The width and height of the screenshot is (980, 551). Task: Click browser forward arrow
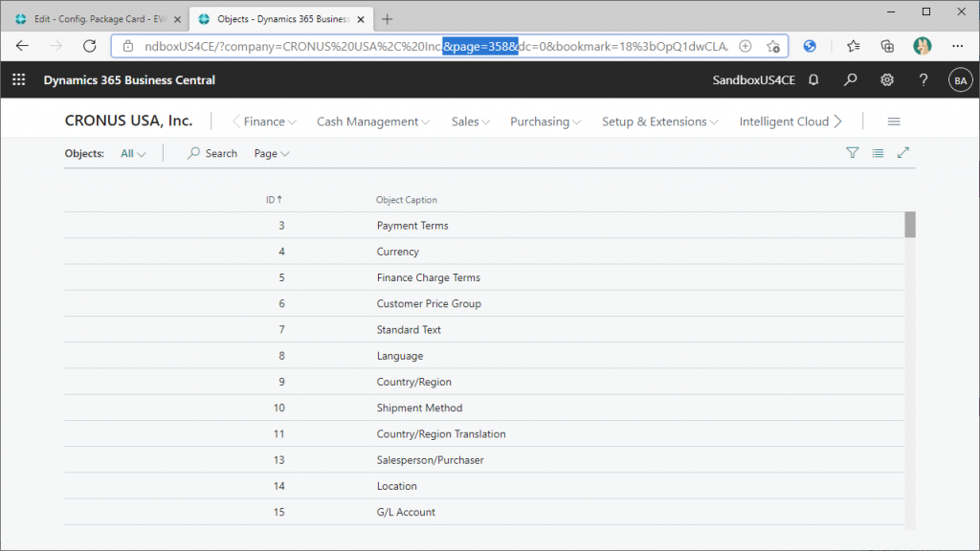point(56,46)
